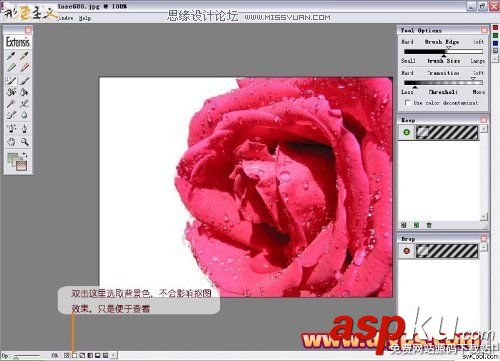Select the Chisel tool
Viewport: 500px width, 361px height.
click(x=11, y=115)
